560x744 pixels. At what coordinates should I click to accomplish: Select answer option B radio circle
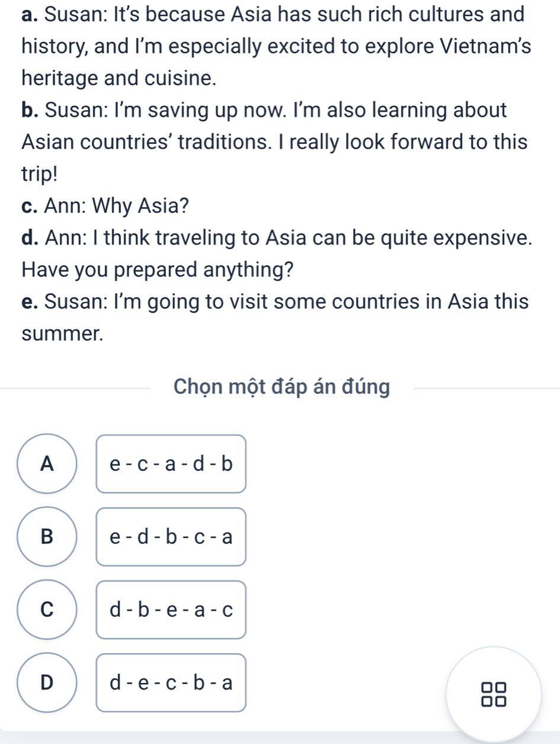click(x=47, y=537)
